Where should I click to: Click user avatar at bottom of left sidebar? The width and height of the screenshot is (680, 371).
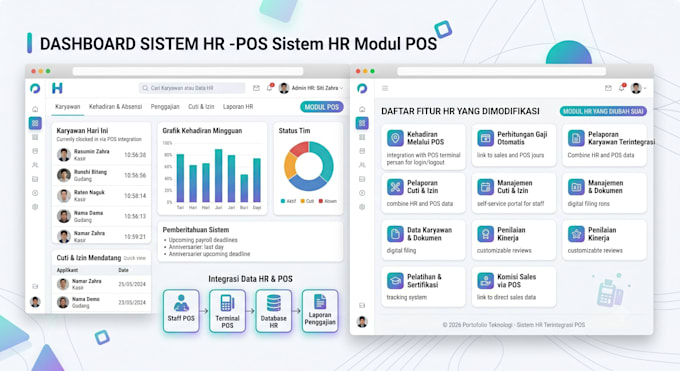tap(35, 302)
